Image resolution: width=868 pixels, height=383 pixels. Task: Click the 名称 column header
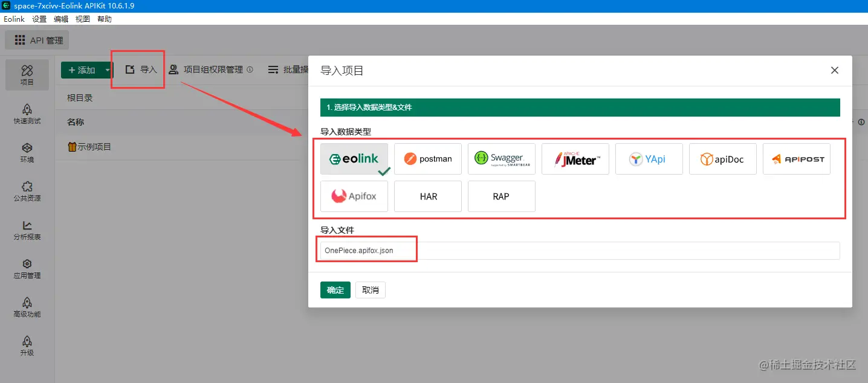(x=76, y=122)
